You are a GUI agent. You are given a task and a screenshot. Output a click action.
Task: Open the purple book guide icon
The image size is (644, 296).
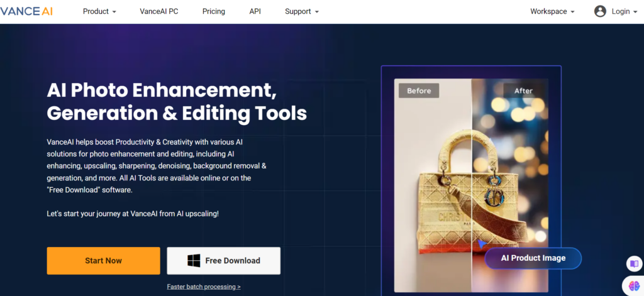[634, 263]
